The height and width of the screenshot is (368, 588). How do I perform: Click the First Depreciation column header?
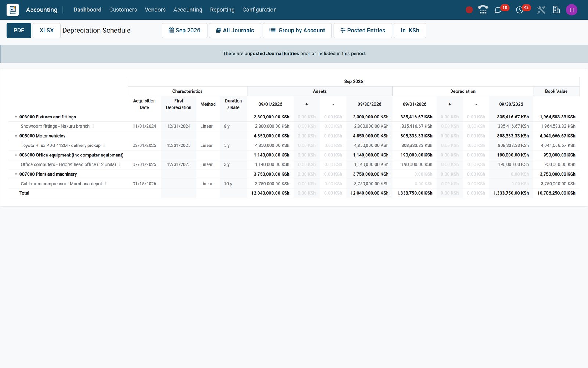click(x=179, y=104)
